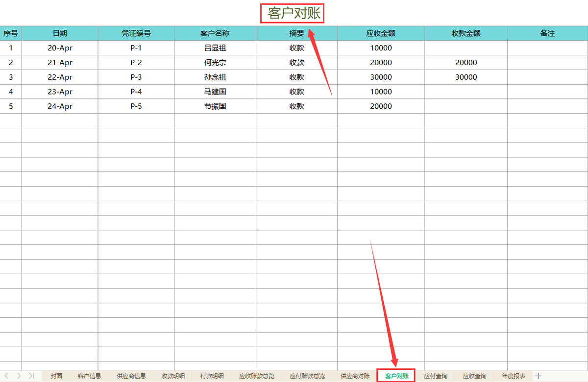This screenshot has width=588, height=382.
Task: Select the 23-Apr date cell
Action: coord(60,92)
